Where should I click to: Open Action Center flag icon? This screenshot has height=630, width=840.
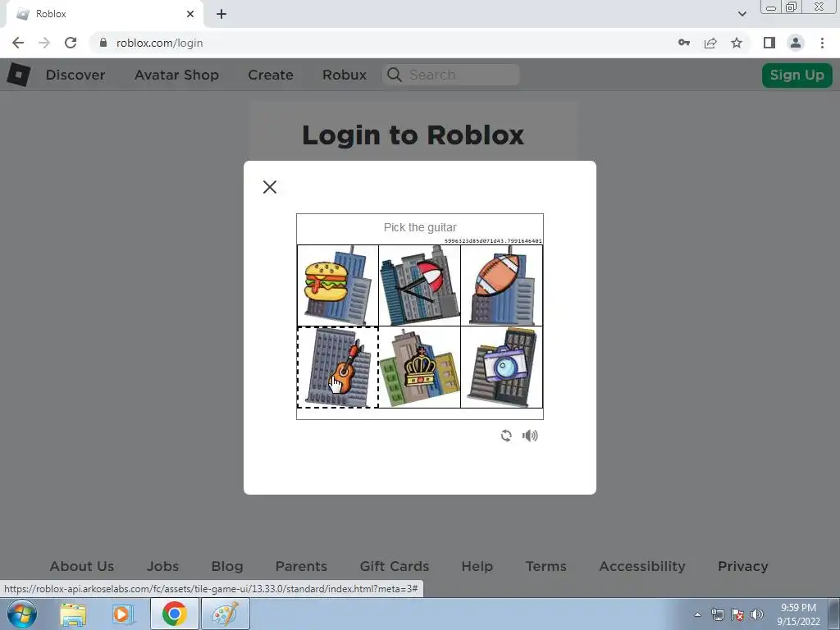tap(737, 614)
